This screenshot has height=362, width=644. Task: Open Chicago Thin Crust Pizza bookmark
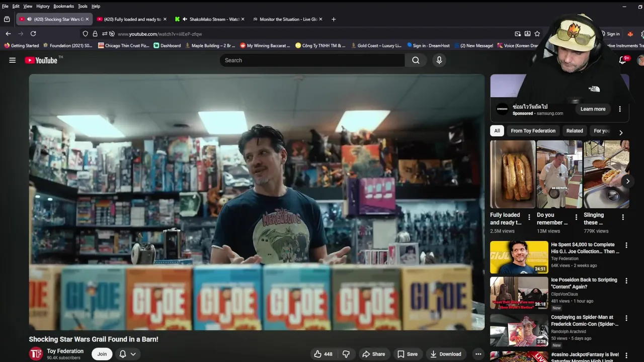click(123, 45)
